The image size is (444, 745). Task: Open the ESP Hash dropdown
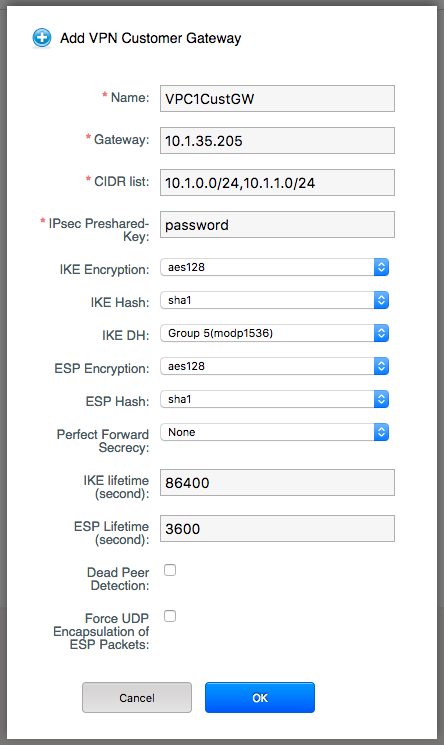(x=275, y=399)
